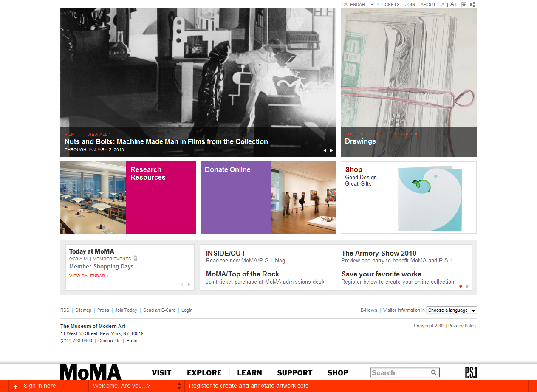537x392 pixels.
Task: Click Register to create and annotate artwork sets
Action: (x=249, y=386)
